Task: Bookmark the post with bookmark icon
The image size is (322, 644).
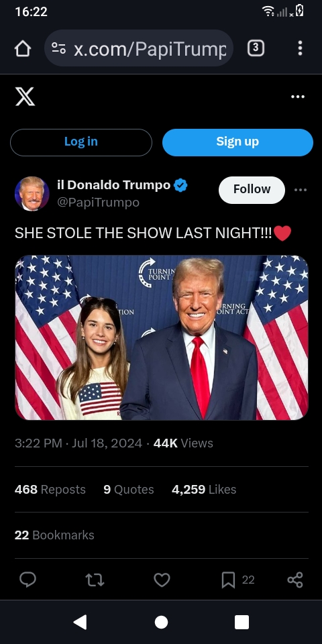Action: tap(228, 580)
